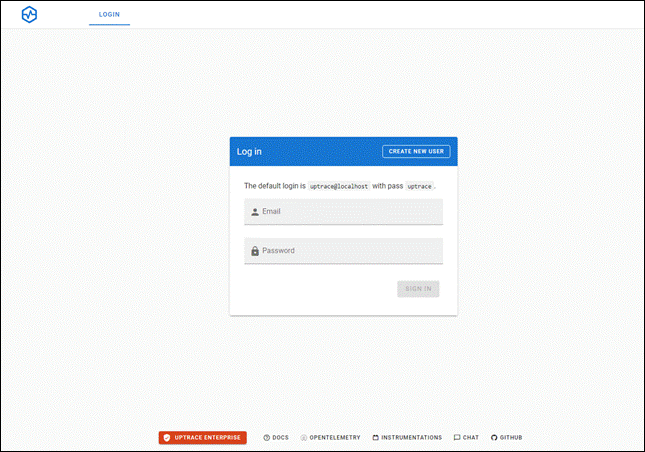
Task: Click the SIGN IN button
Action: (x=418, y=289)
